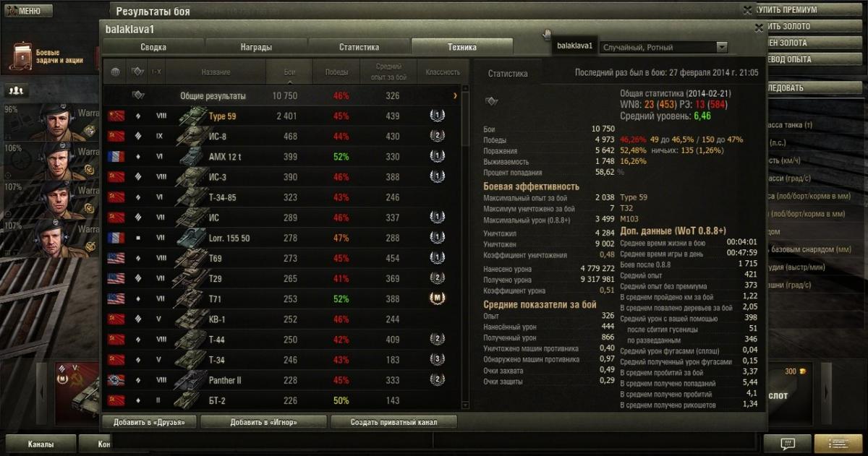Click the ИС-8 tank icon
Image resolution: width=868 pixels, height=456 pixels.
192,136
